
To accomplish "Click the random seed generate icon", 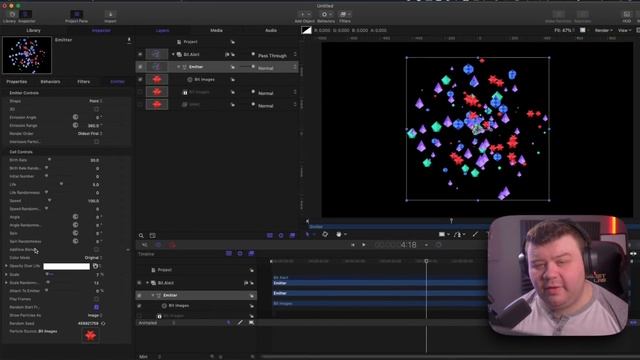I will (x=103, y=323).
